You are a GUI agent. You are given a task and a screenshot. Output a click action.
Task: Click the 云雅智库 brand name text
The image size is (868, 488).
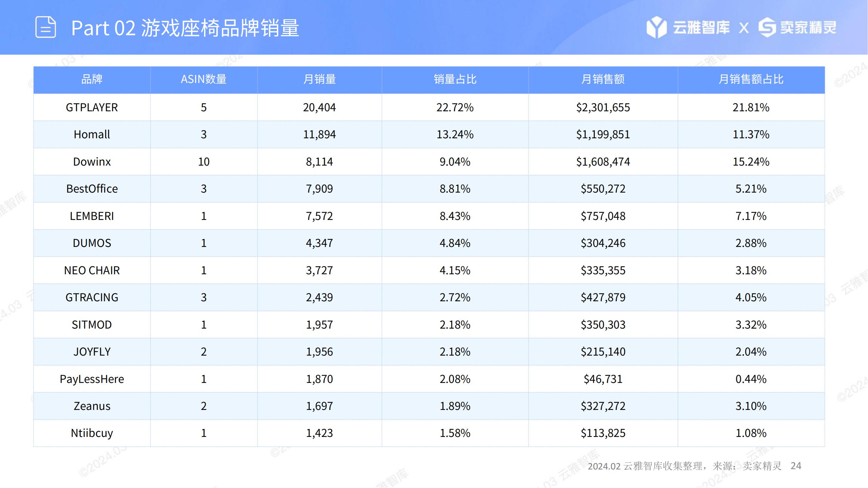(x=701, y=28)
